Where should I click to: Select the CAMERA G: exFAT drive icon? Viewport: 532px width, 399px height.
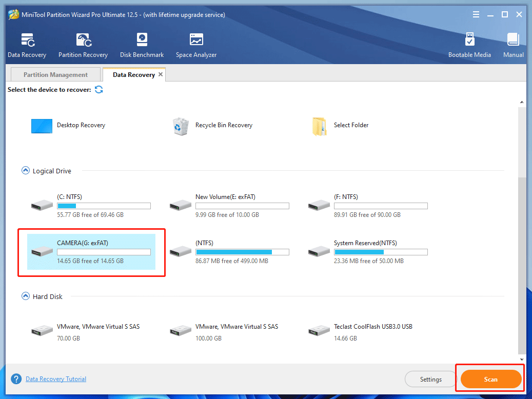coord(42,251)
